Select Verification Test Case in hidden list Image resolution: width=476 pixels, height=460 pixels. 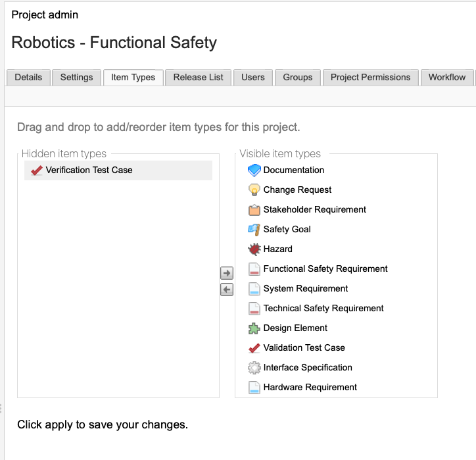click(x=118, y=170)
